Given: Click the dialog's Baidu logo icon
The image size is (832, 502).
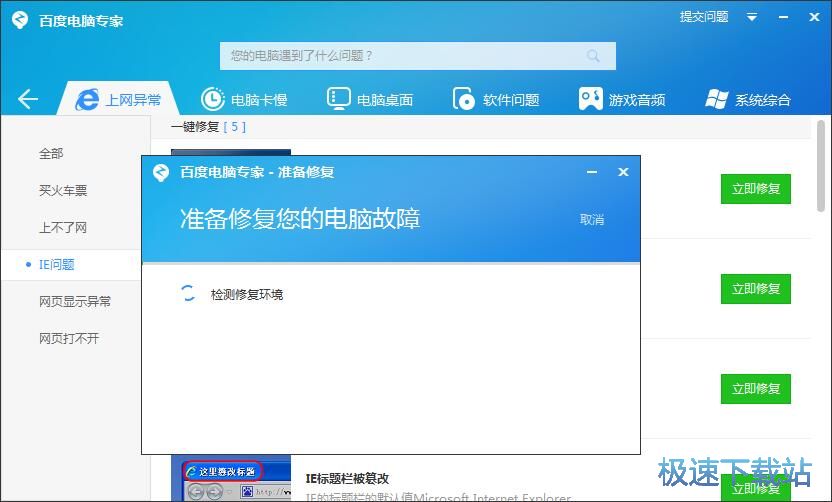Looking at the screenshot, I should (161, 172).
